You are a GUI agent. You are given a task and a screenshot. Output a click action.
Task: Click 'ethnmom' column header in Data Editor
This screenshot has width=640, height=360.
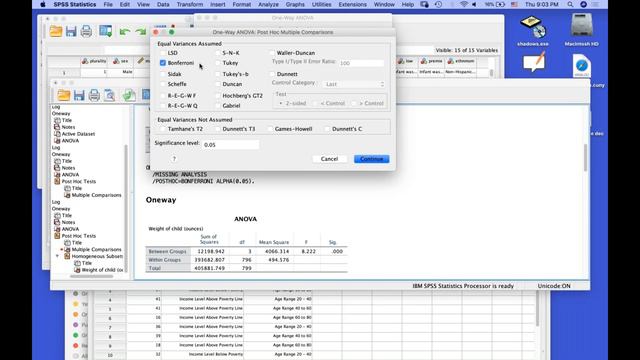pos(461,61)
